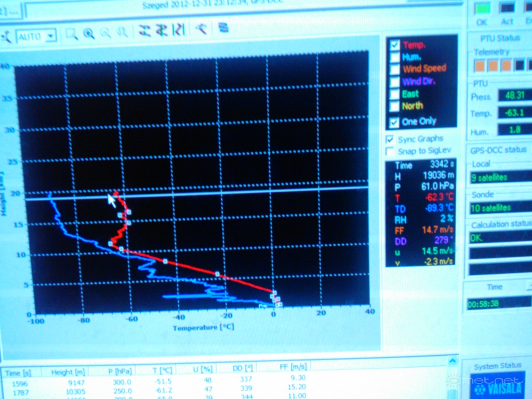532x399 pixels.
Task: Enable Snap to SigLev checkbox
Action: [390, 152]
